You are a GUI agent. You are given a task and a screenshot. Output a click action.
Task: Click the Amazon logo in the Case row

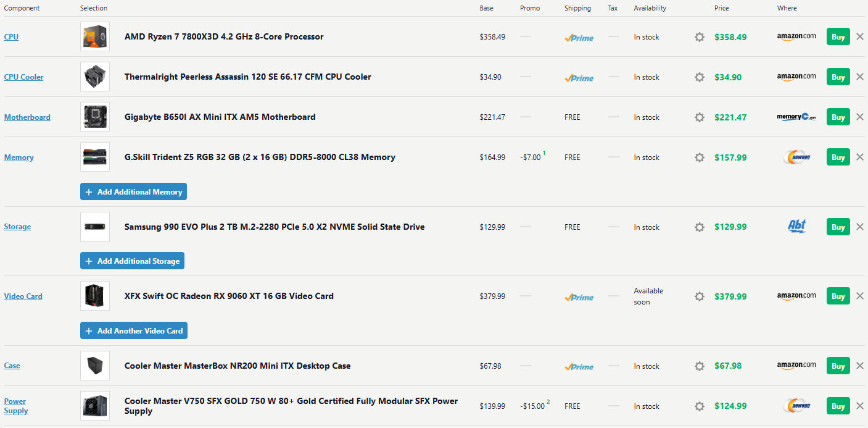tap(796, 366)
